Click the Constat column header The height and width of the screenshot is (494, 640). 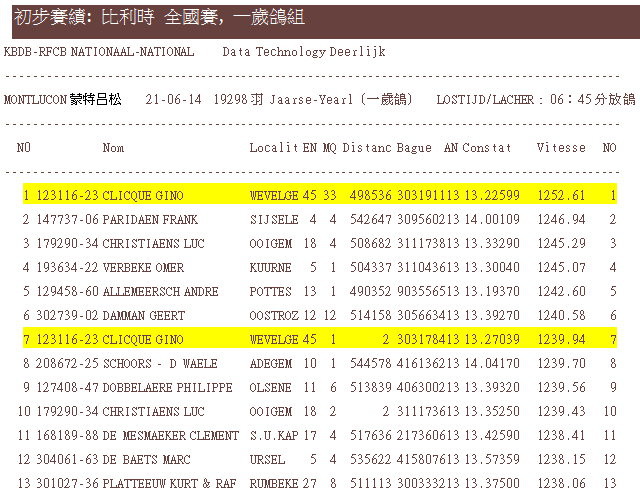tap(487, 148)
